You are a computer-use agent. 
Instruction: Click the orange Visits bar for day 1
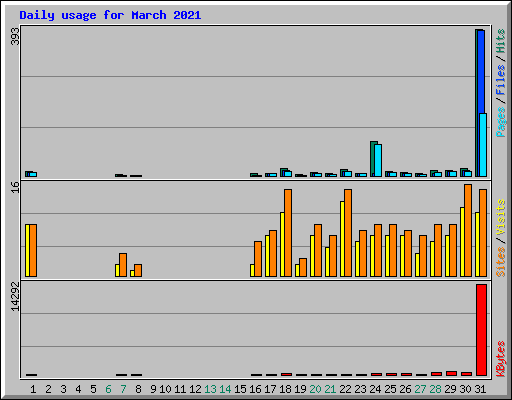point(33,250)
